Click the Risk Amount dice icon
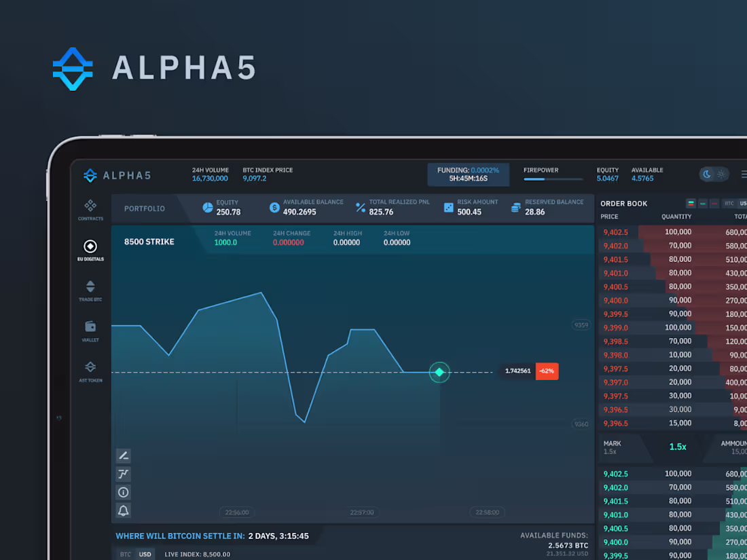This screenshot has width=747, height=560. click(448, 208)
